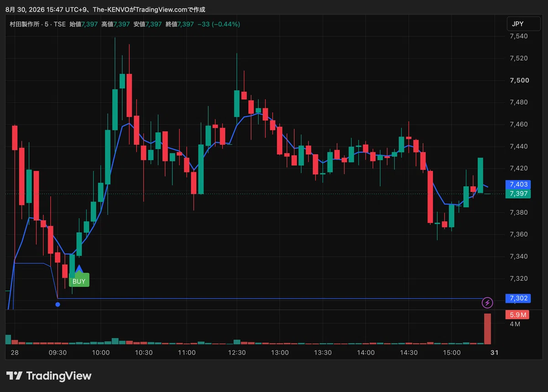Click the 7,360 price axis label
Screen dimensions: 548x392
(519, 234)
